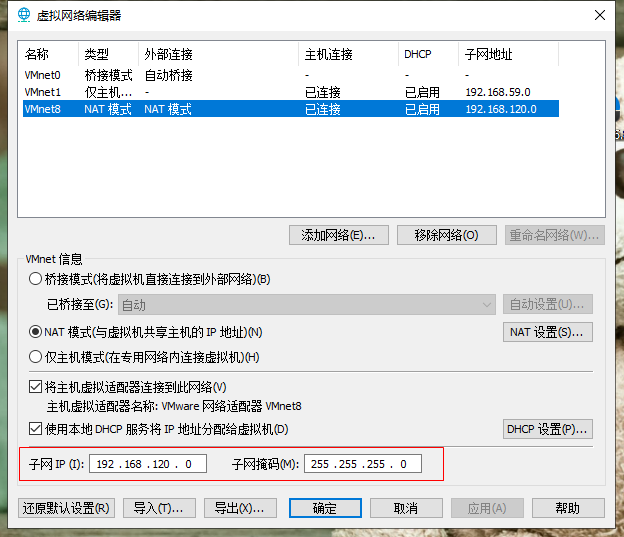Click the 子网地址 column header
This screenshot has height=537, width=624.
tap(509, 54)
